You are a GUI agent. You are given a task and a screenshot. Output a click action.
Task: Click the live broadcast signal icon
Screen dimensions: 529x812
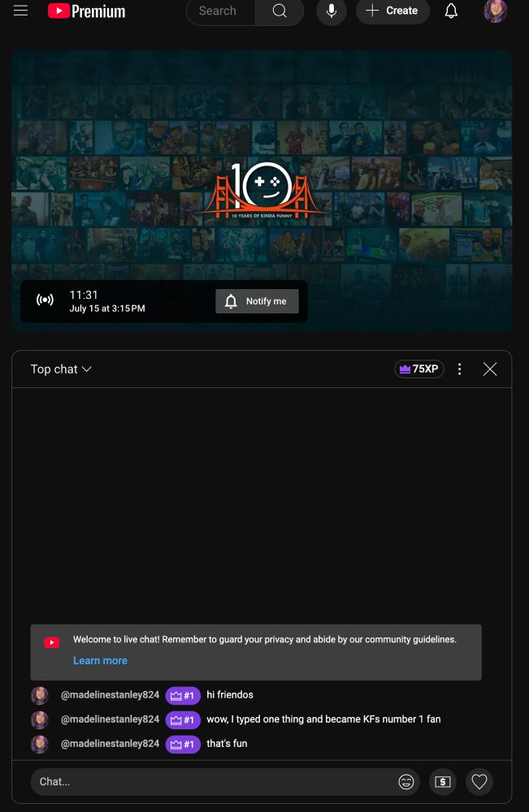[45, 300]
